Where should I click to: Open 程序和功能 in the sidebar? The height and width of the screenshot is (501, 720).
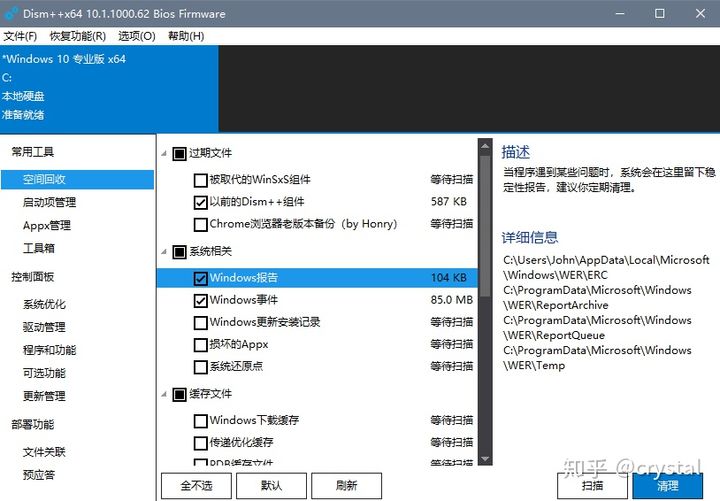(50, 350)
